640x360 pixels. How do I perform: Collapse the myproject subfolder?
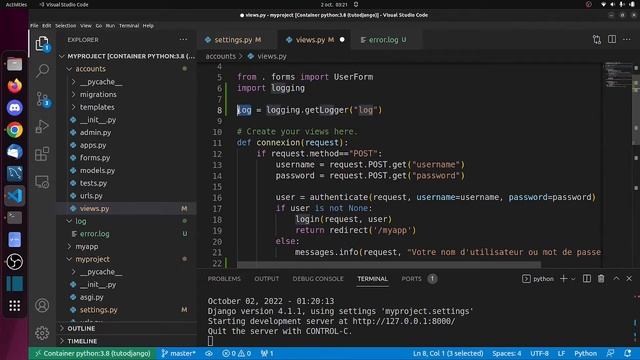[69, 259]
